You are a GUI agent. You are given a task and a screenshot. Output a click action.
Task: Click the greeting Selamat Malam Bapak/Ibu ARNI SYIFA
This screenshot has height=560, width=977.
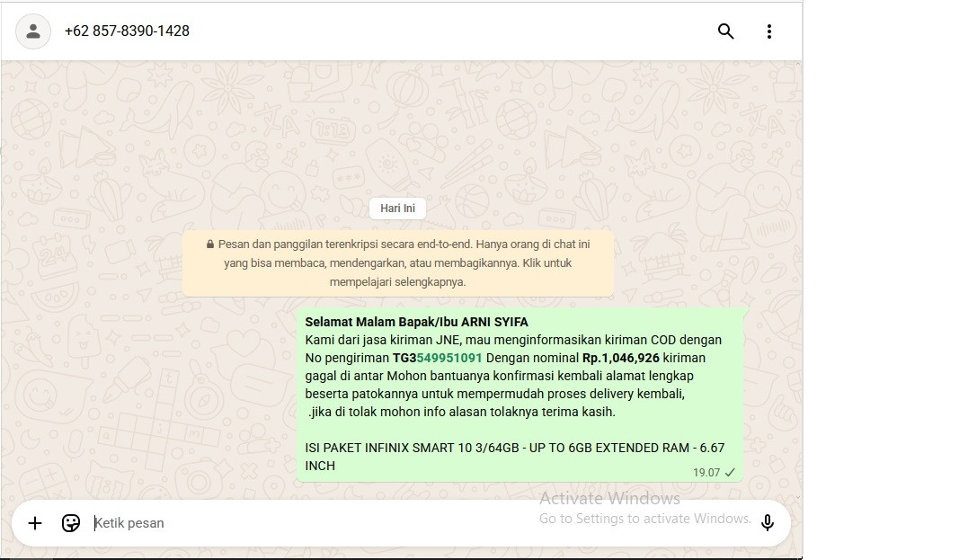click(x=416, y=322)
